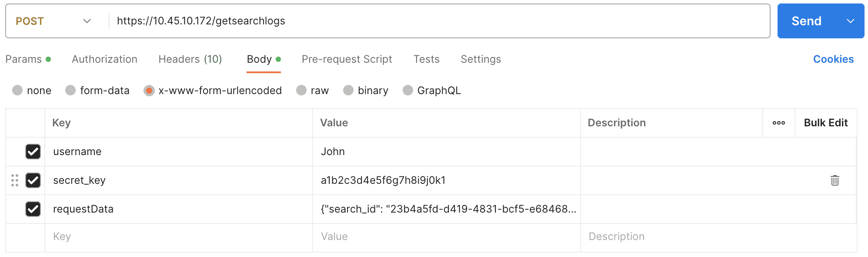Open the Cookies link
The image size is (868, 257).
(x=833, y=59)
